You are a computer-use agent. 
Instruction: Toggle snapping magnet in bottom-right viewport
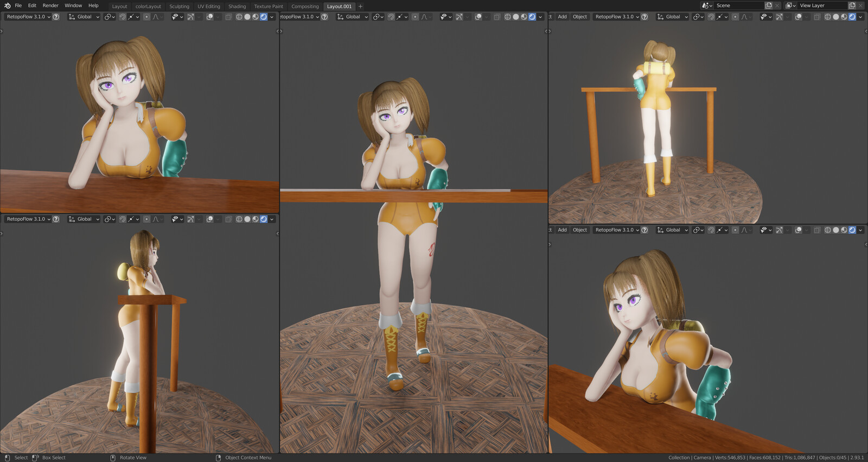[x=711, y=230]
